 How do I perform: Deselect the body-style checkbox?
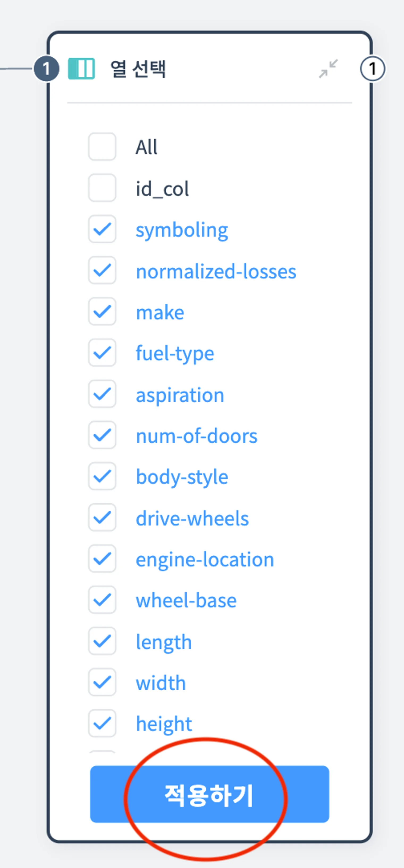pyautogui.click(x=102, y=476)
